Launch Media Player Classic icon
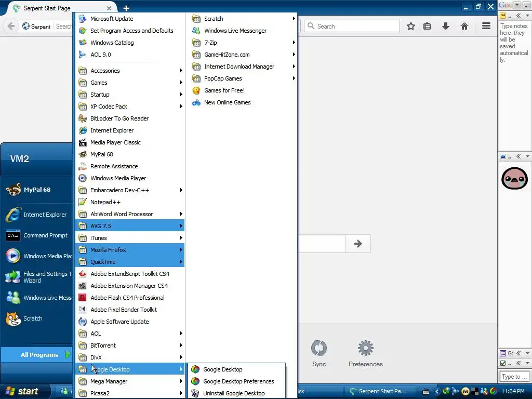The image size is (532, 399). 83,142
